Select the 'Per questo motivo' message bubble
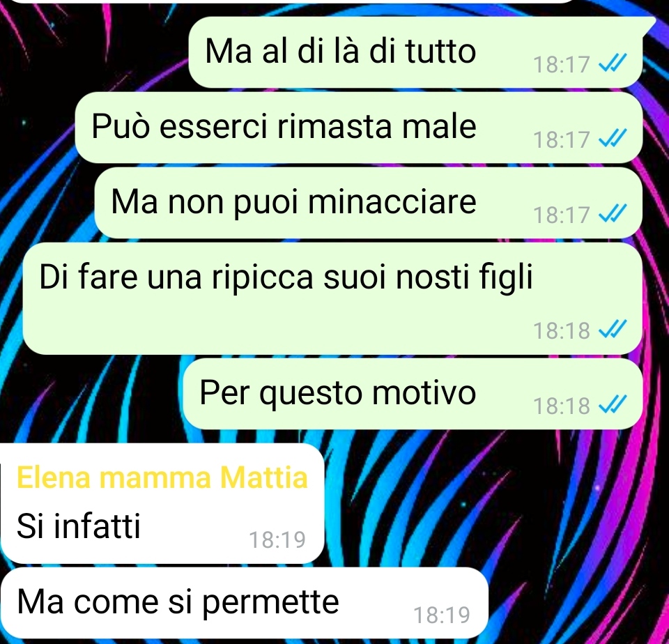 (413, 394)
